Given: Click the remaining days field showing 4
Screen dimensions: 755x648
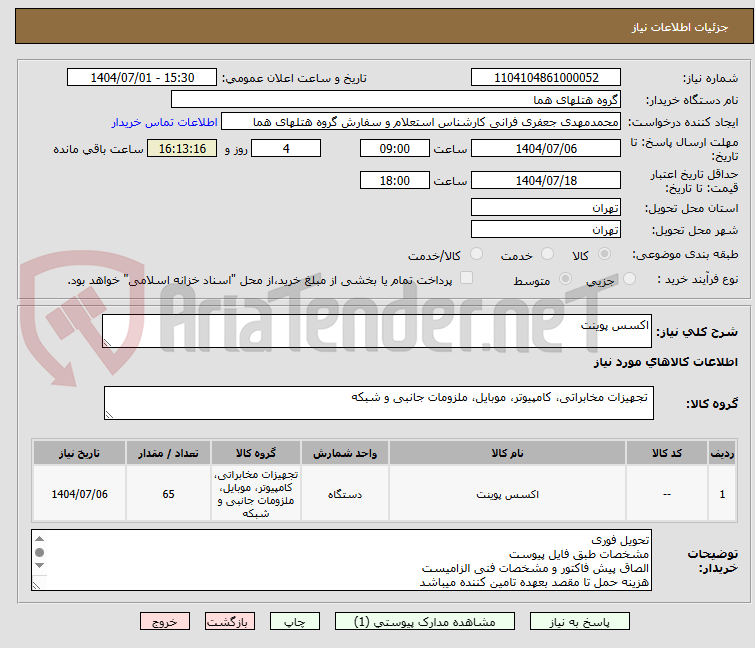Looking at the screenshot, I should (286, 148).
